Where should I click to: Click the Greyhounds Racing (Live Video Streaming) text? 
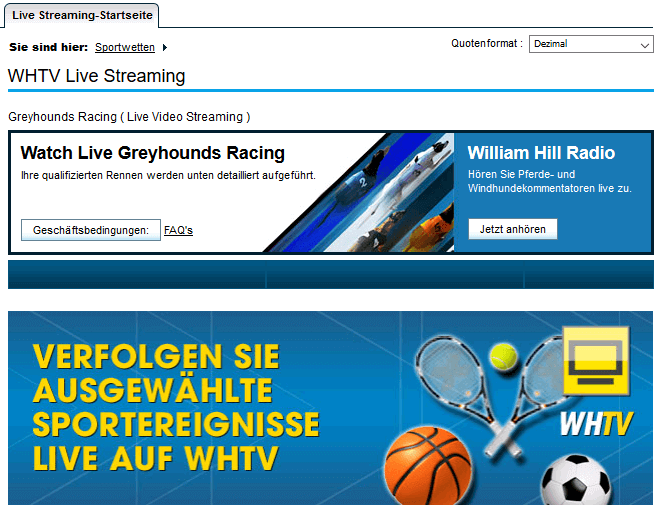point(129,117)
